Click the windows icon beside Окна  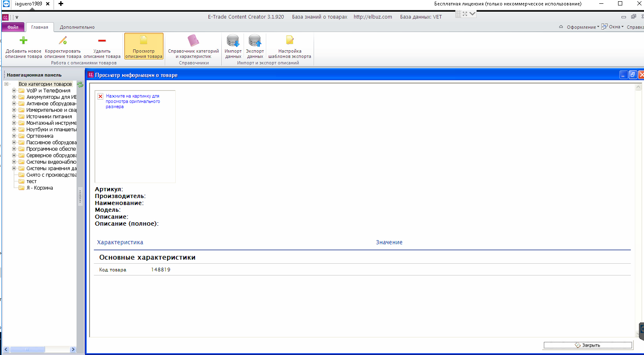tap(604, 27)
